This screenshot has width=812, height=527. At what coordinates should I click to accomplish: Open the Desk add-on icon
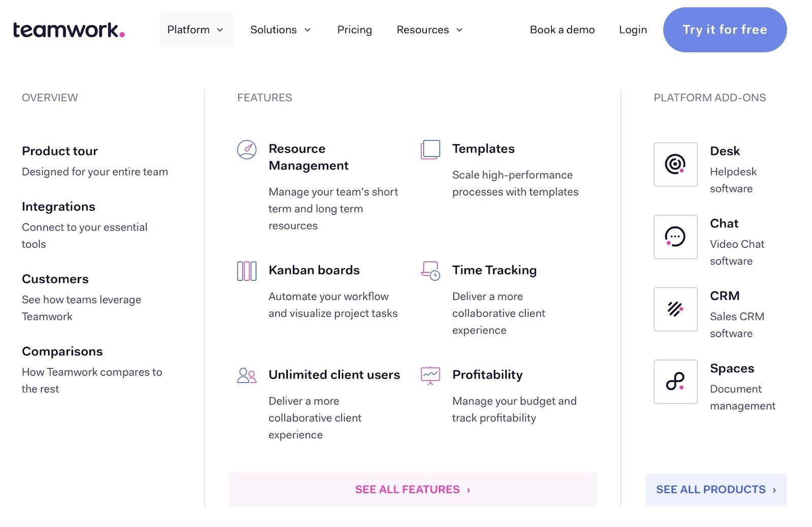pos(675,164)
